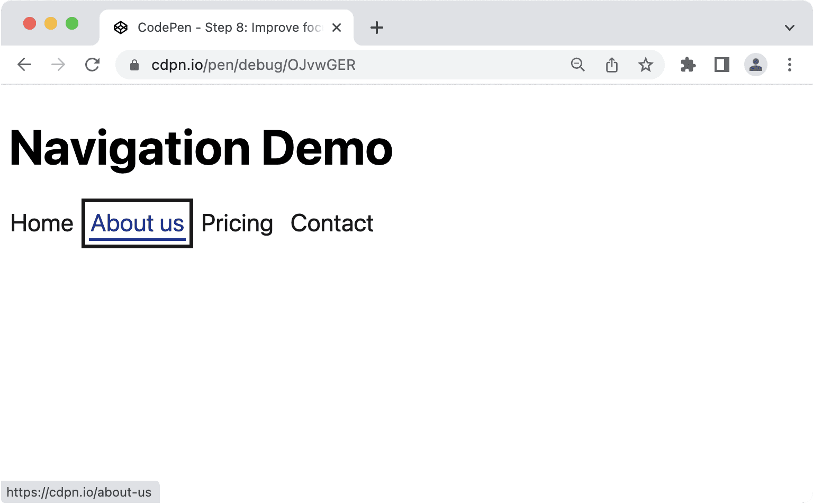
Task: Click the Contact navigation link
Action: (332, 223)
